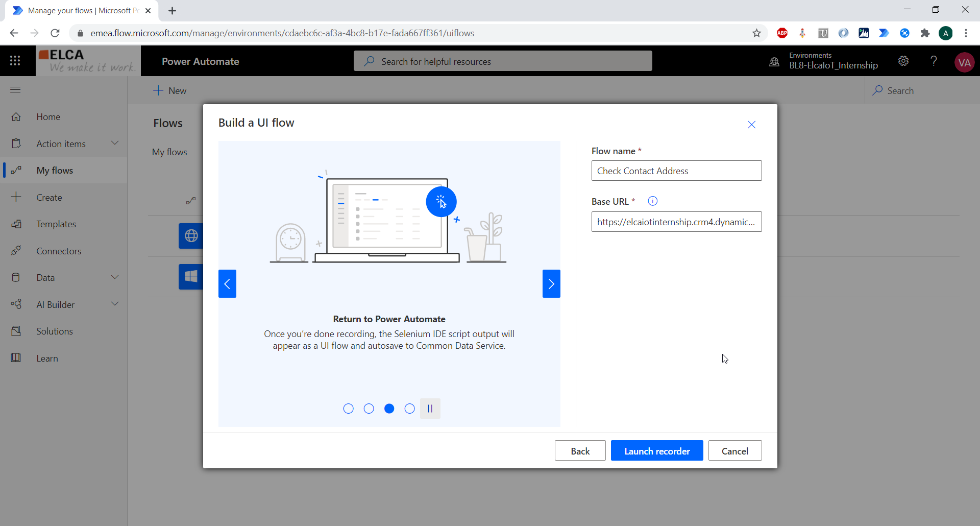Screen dimensions: 980x526
Task: Go back in browser
Action: tap(14, 33)
